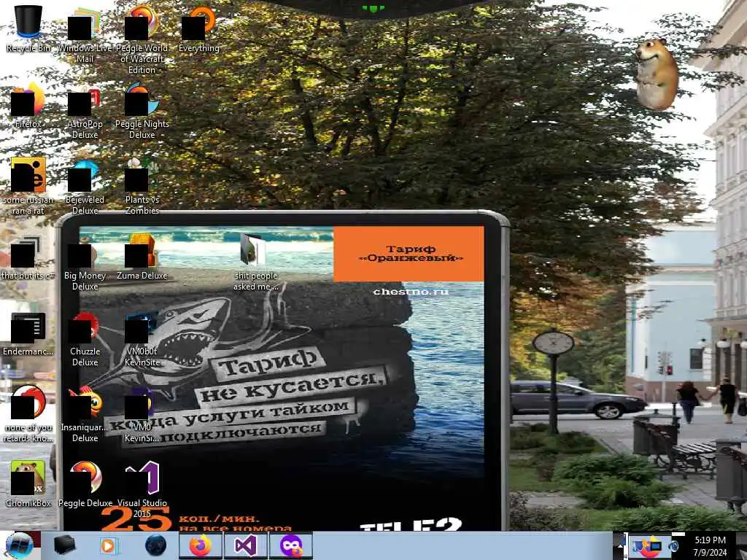Select the Bejeweled Deluxe shortcut
This screenshot has height=560, width=747.
click(x=85, y=186)
